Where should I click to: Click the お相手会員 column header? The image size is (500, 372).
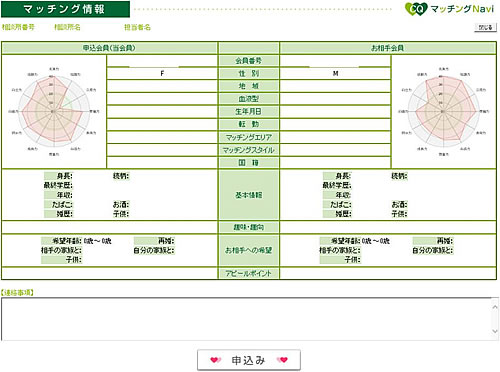click(388, 48)
